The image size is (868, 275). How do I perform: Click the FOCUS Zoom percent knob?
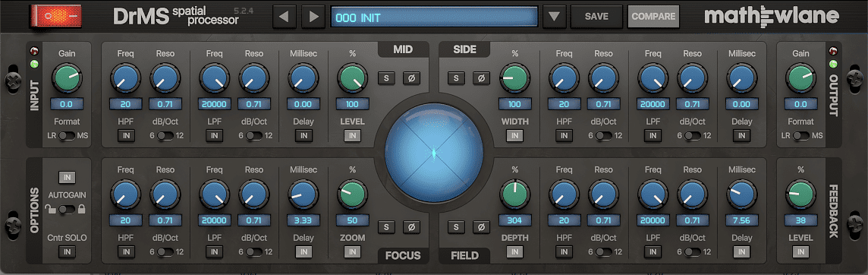click(x=353, y=194)
